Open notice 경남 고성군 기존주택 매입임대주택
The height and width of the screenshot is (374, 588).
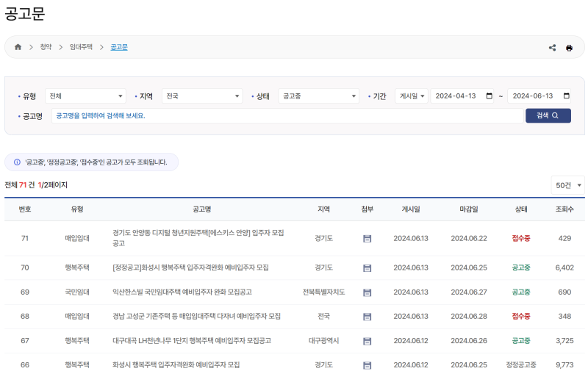click(x=196, y=316)
